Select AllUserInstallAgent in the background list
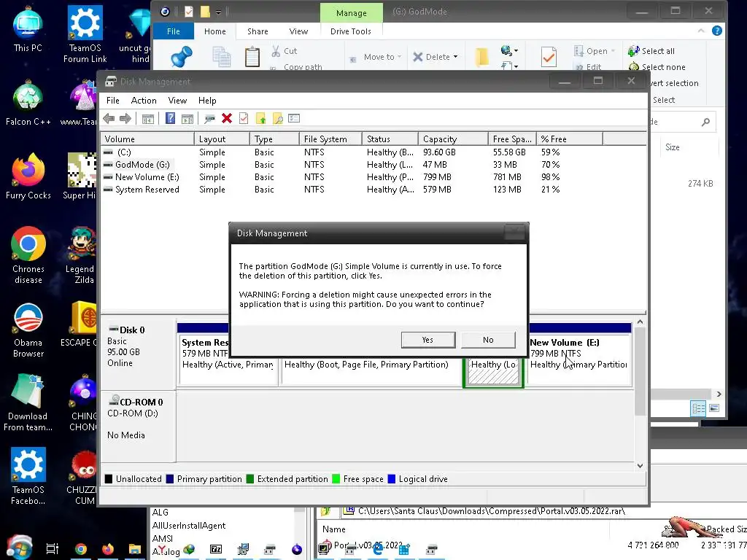The image size is (747, 560). (189, 526)
